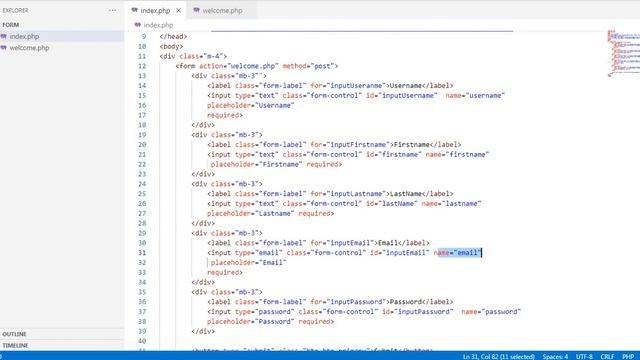The height and width of the screenshot is (360, 640).
Task: Click the Firstname label text on line 20
Action: [411, 144]
